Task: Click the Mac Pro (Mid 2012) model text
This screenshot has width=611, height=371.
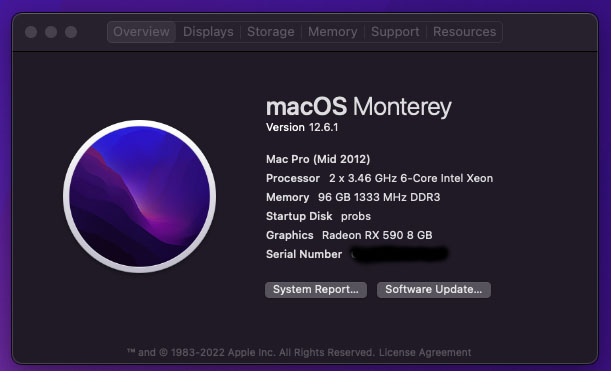Action: [318, 159]
